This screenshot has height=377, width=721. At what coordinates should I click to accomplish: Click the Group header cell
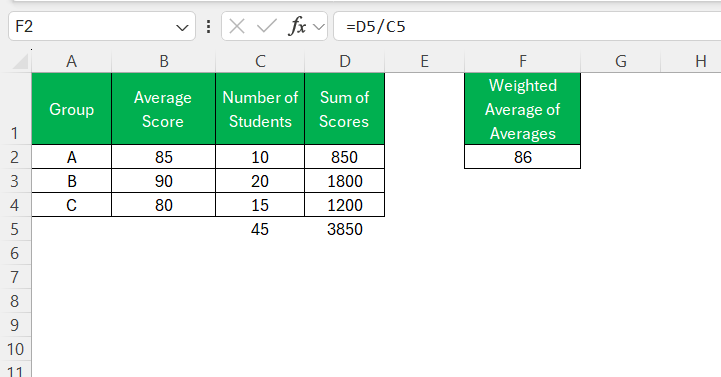pyautogui.click(x=71, y=109)
